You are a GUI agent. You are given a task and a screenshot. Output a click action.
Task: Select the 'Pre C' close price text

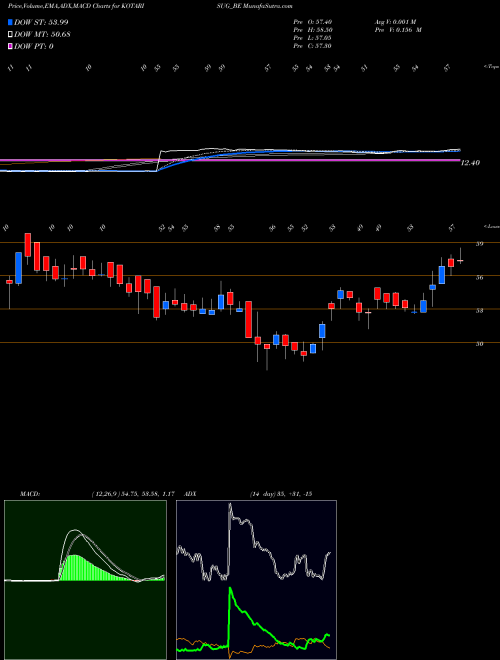click(313, 46)
